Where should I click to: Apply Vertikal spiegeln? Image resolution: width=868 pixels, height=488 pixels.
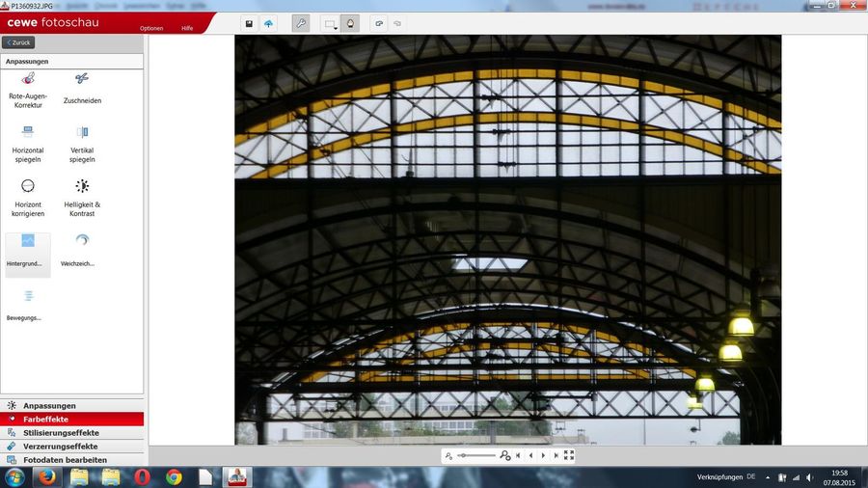click(x=82, y=145)
